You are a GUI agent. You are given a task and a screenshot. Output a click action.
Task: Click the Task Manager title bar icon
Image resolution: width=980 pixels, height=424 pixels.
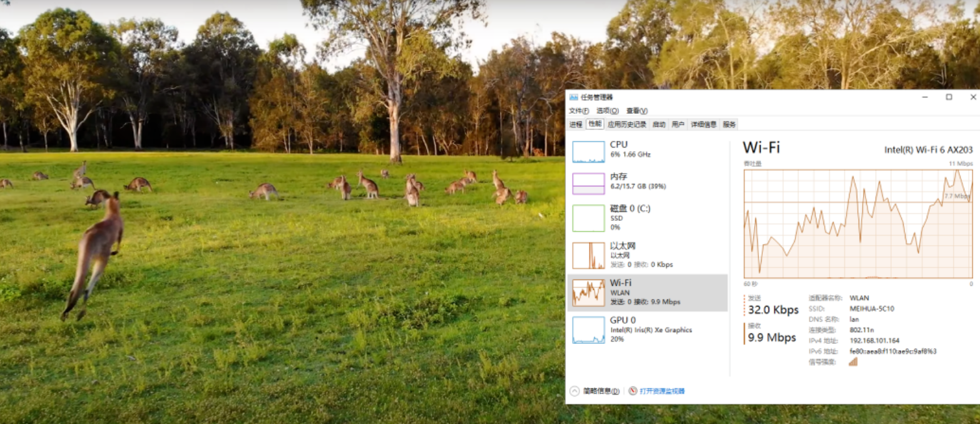tap(573, 98)
